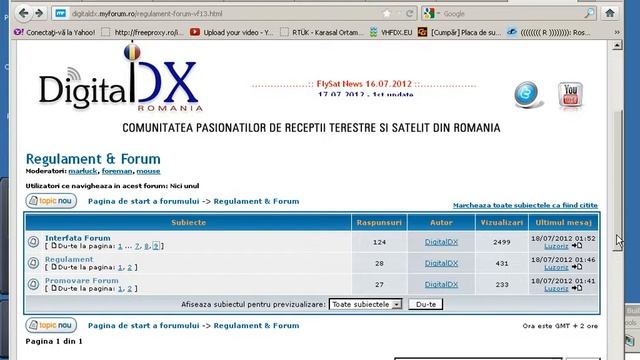Click the FlySat News 16.07.2012 headline
640x360 pixels.
(364, 84)
